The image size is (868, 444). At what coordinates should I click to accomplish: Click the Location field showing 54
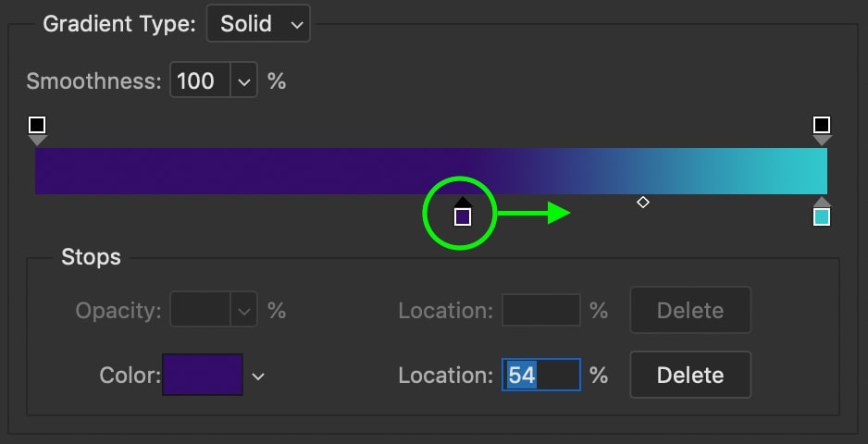(x=541, y=375)
